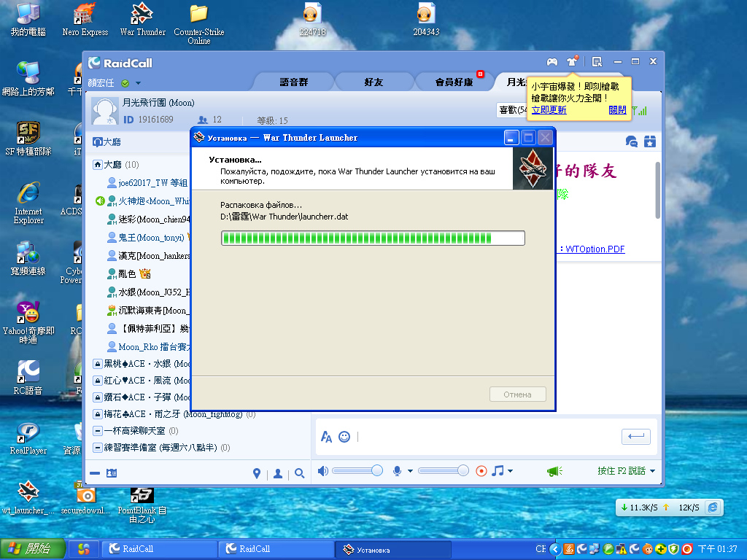This screenshot has width=747, height=560.
Task: Click the compact-mode list icon in RaidCall title bar
Action: pyautogui.click(x=597, y=62)
